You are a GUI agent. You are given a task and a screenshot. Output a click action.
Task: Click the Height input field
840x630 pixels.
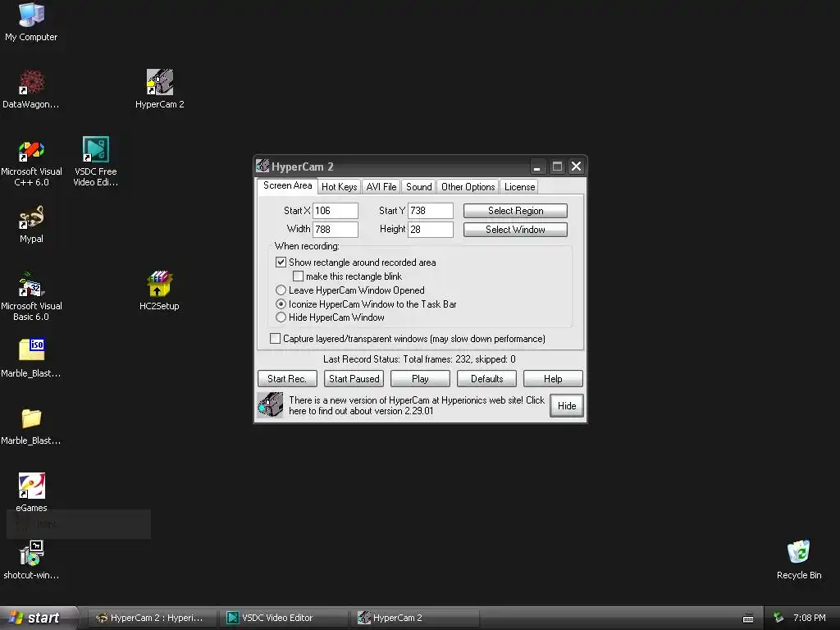click(x=430, y=230)
